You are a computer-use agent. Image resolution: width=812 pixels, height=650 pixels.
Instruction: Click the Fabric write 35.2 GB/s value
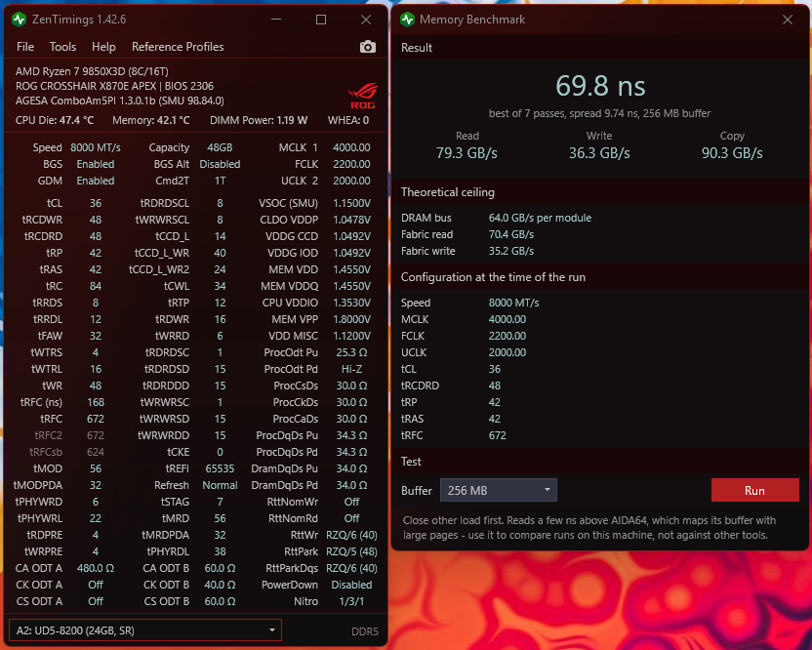[511, 251]
